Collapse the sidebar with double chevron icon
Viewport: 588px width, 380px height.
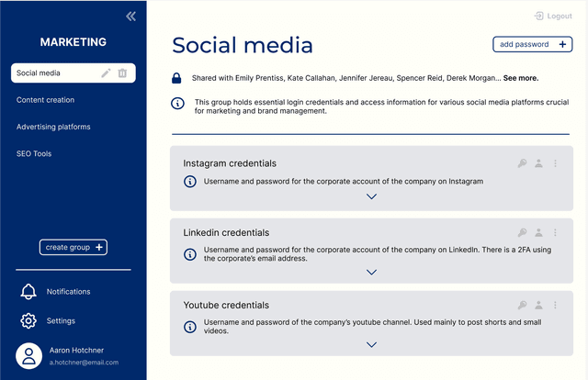[130, 16]
